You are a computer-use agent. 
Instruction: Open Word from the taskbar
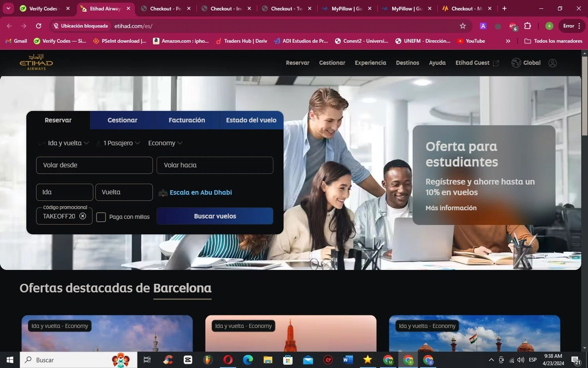pos(348,360)
